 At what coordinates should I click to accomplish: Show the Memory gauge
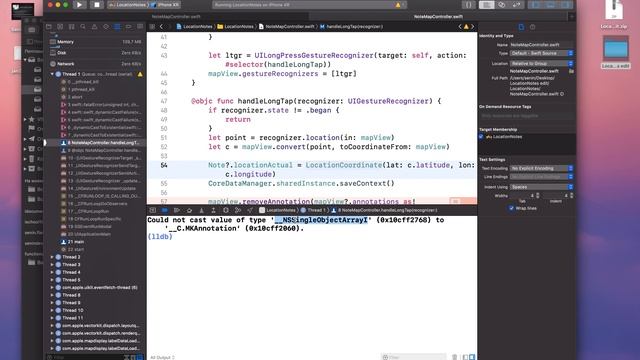tap(95, 42)
